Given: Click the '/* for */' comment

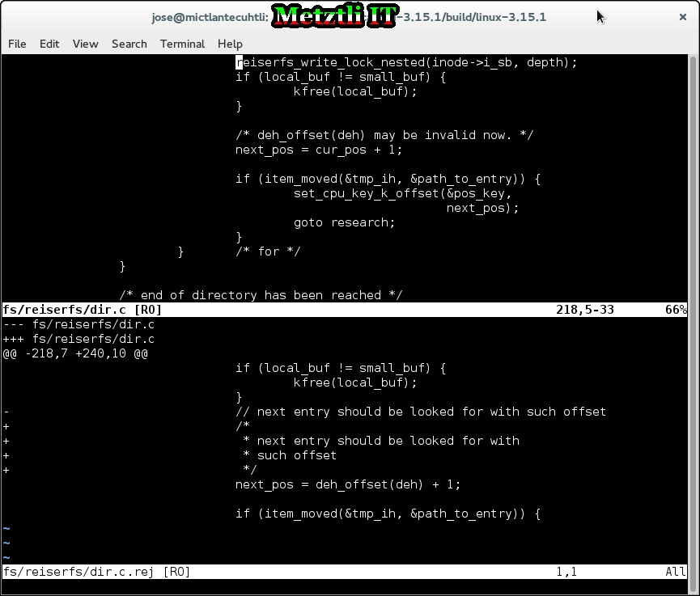Looking at the screenshot, I should tap(268, 252).
